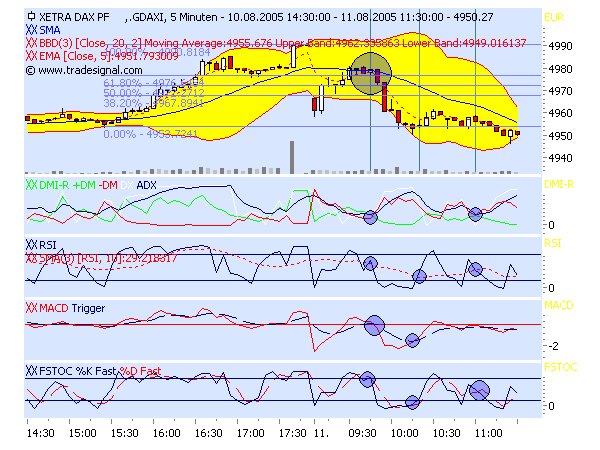600x450 pixels.
Task: Click the 09:30 time axis label
Action: [x=362, y=433]
